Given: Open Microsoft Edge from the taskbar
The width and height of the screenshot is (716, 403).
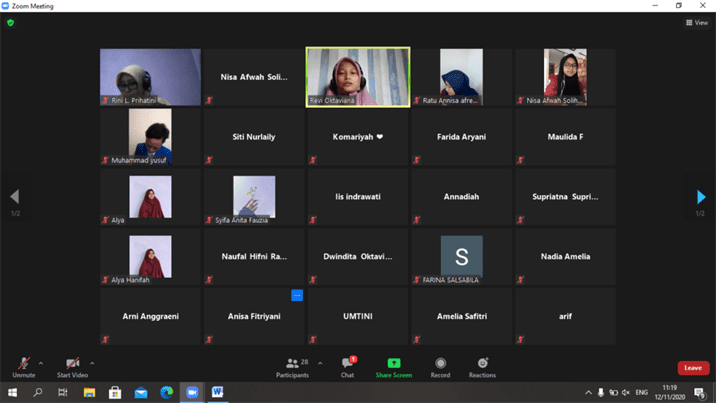Looking at the screenshot, I should tap(166, 393).
